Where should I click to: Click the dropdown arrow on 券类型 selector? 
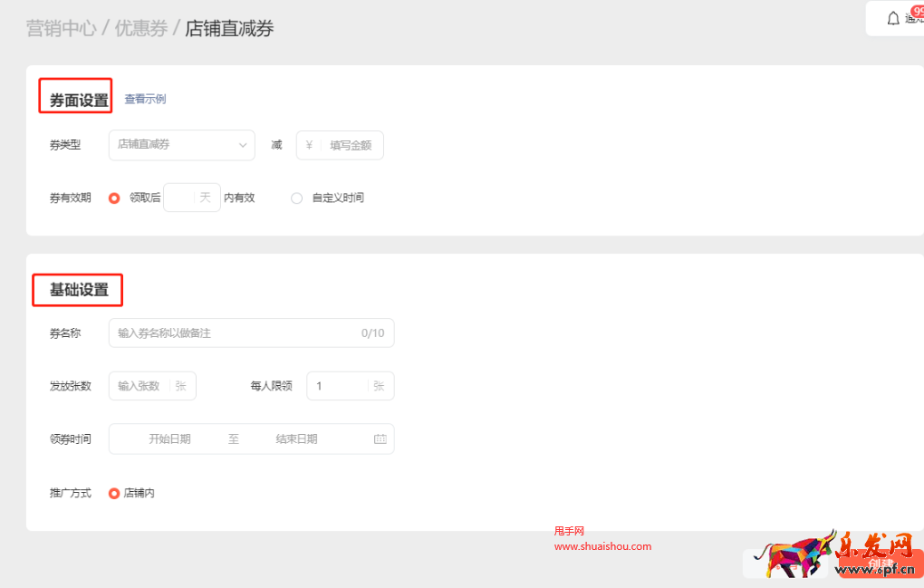click(x=242, y=144)
